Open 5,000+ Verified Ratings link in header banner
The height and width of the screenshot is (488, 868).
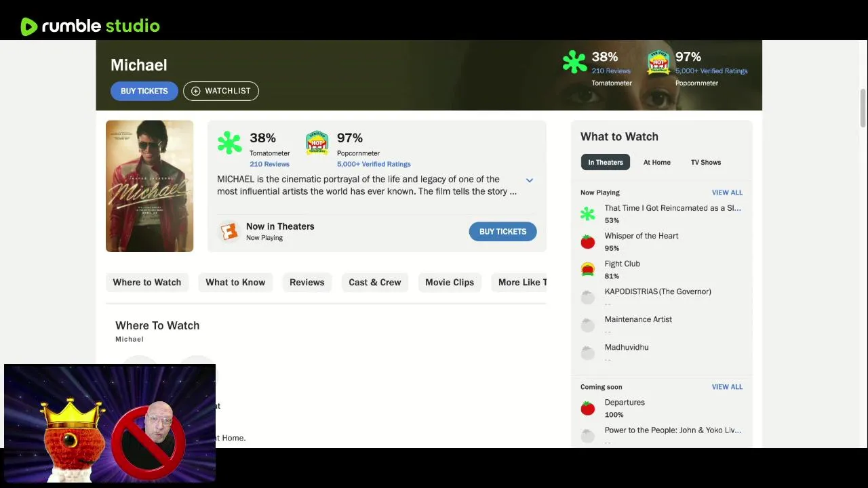pyautogui.click(x=711, y=70)
